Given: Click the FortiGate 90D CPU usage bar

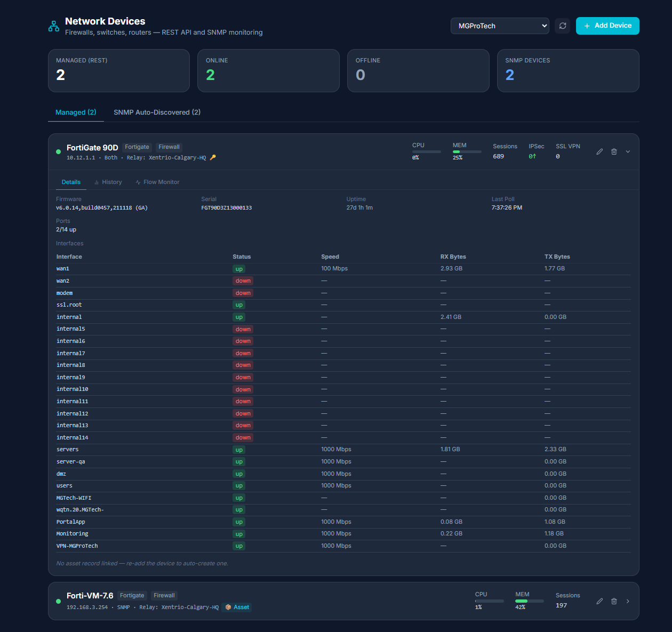Looking at the screenshot, I should [427, 152].
